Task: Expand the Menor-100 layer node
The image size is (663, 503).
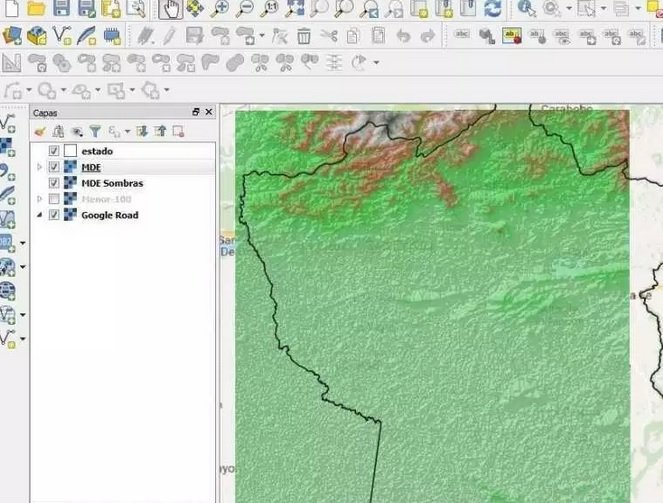Action: tap(40, 199)
